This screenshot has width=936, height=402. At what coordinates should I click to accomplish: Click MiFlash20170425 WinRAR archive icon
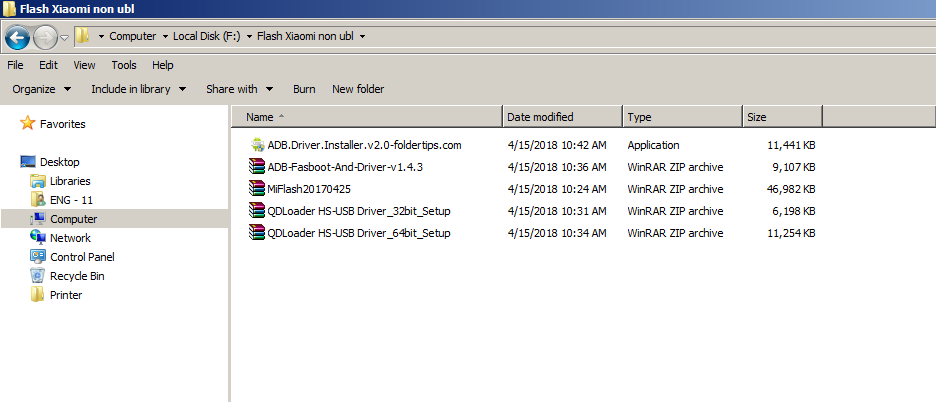coord(257,189)
